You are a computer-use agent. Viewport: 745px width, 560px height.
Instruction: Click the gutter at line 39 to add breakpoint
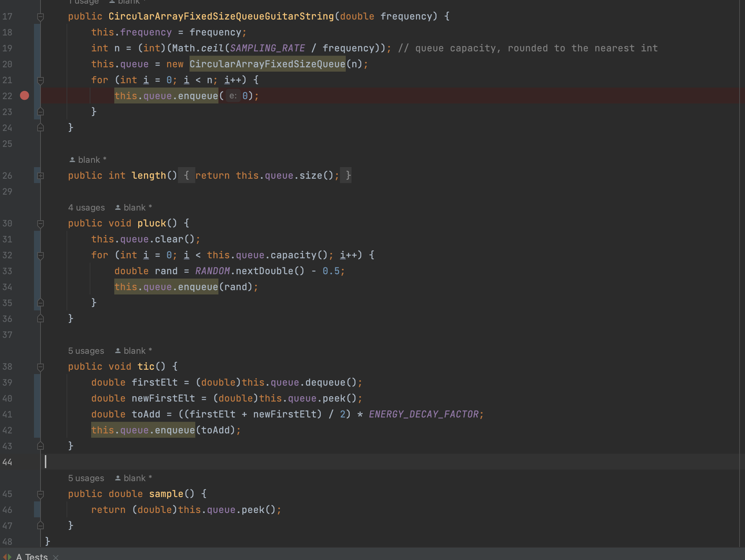[x=24, y=383]
